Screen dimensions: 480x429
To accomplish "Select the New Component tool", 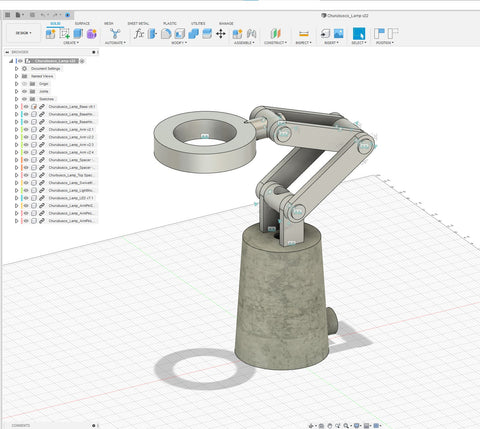I will coord(51,33).
